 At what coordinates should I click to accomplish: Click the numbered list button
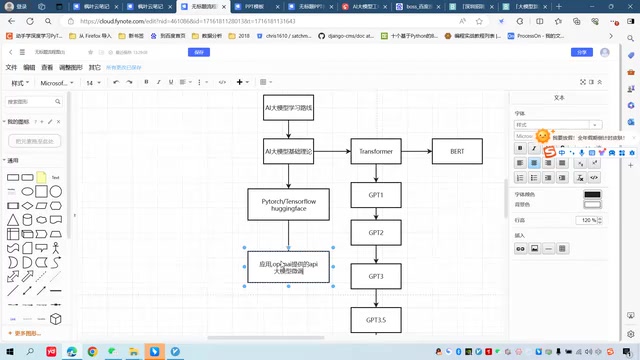(520, 178)
